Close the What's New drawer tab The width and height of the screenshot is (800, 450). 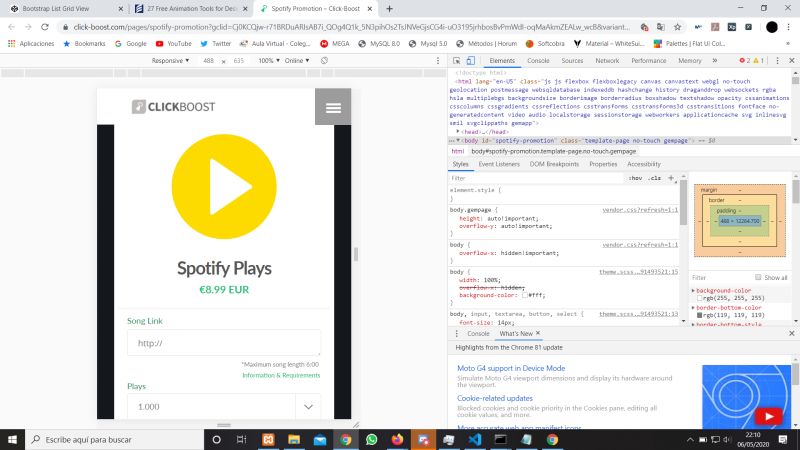click(538, 333)
